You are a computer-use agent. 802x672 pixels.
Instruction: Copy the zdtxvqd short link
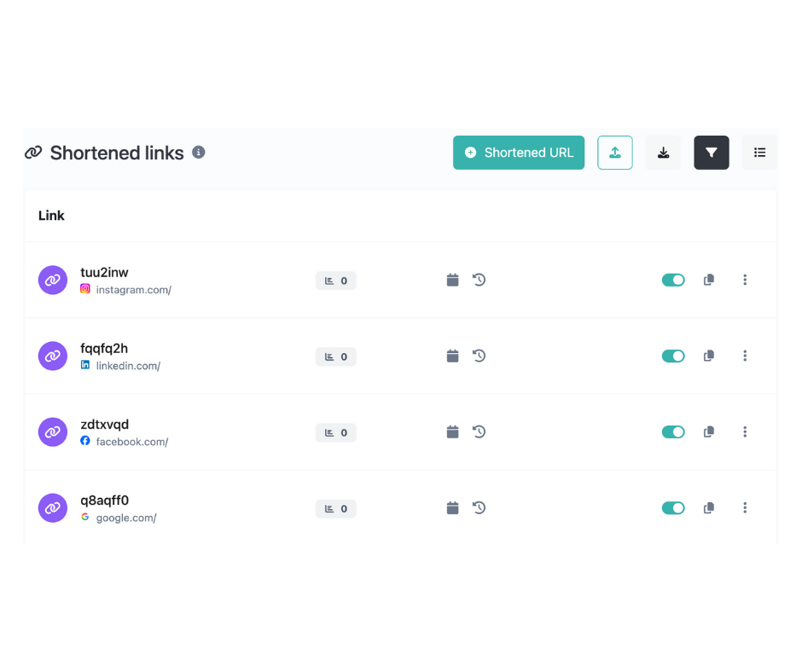click(708, 432)
